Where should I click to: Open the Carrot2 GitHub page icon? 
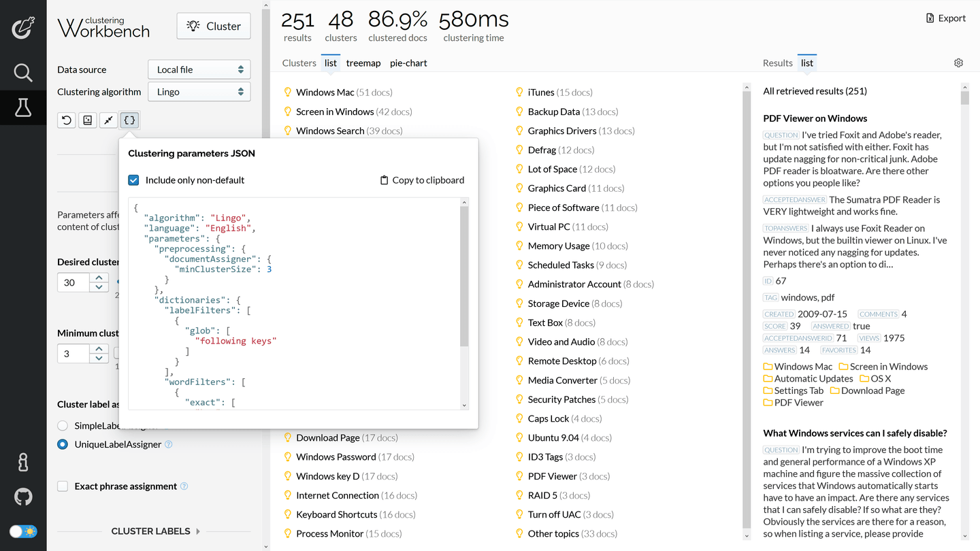pyautogui.click(x=22, y=497)
